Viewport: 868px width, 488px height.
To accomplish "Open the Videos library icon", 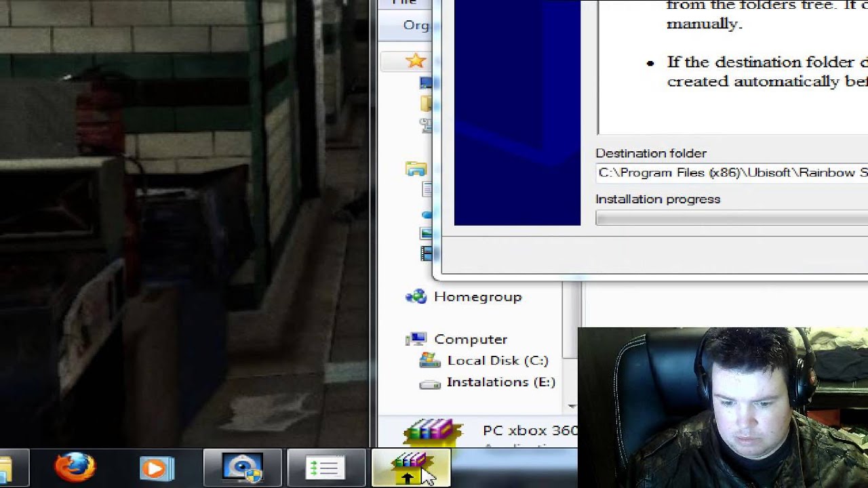I will point(427,253).
